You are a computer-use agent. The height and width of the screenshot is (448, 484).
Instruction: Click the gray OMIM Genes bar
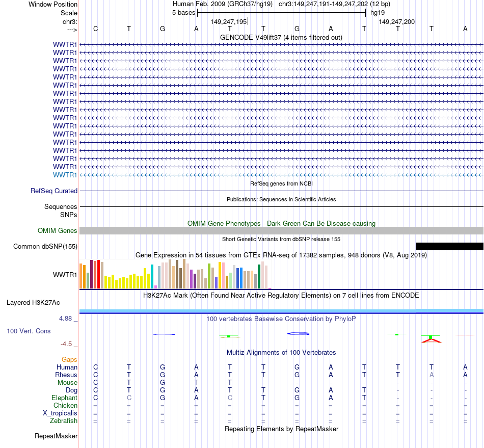click(x=282, y=231)
